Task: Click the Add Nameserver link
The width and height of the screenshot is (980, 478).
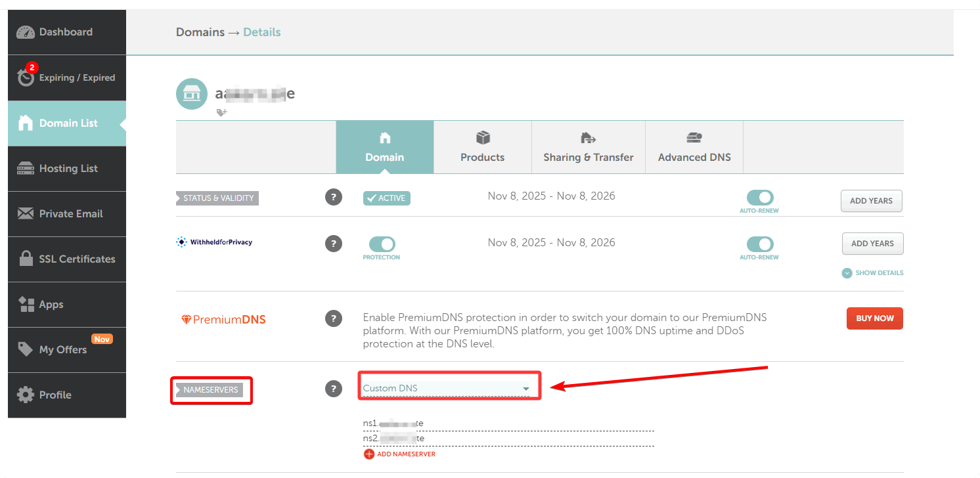Action: click(406, 454)
